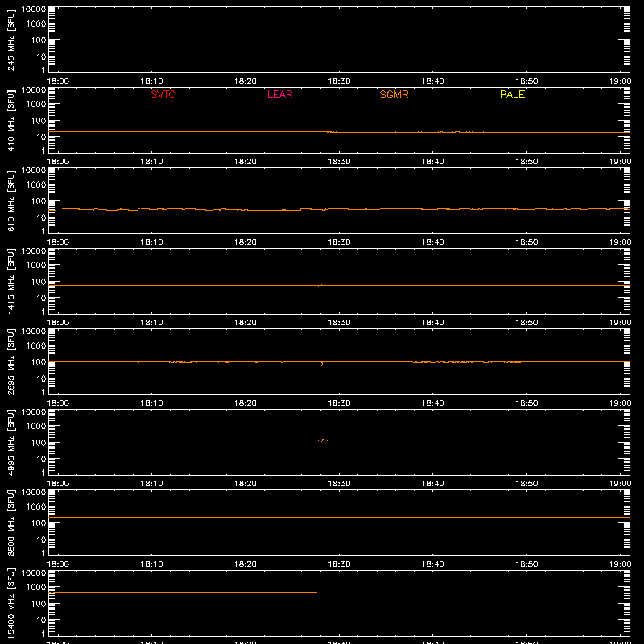Select the 610 MHz [SFU] axis title

(11, 200)
